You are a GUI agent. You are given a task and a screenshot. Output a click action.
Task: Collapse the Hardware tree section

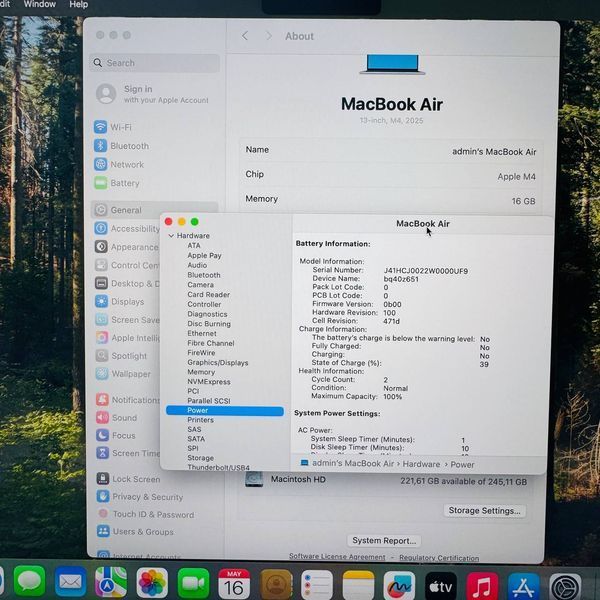pos(171,236)
